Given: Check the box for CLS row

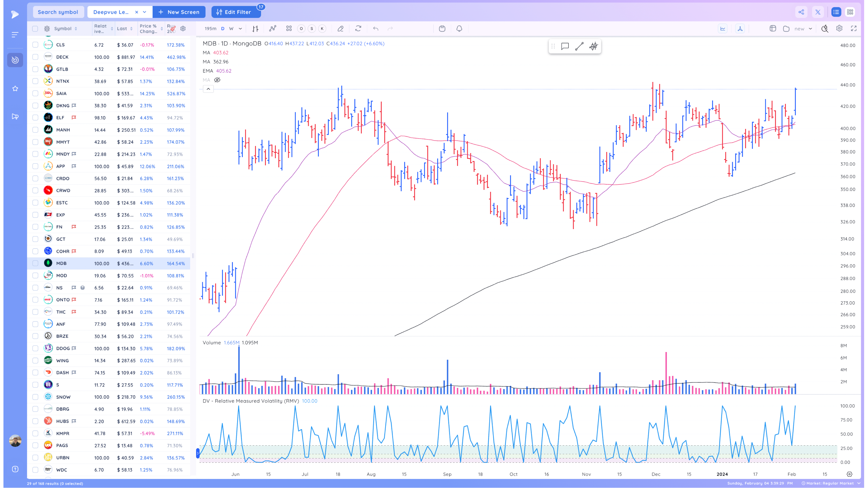Looking at the screenshot, I should pyautogui.click(x=35, y=45).
